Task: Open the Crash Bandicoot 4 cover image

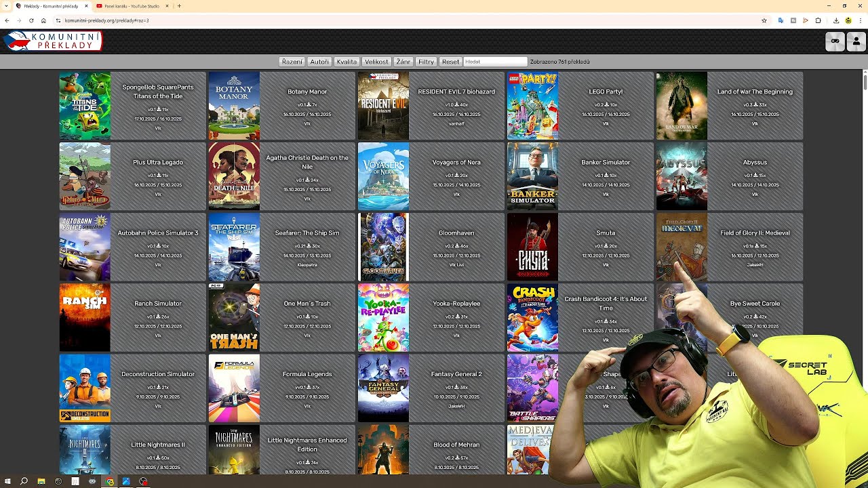Action: point(532,317)
